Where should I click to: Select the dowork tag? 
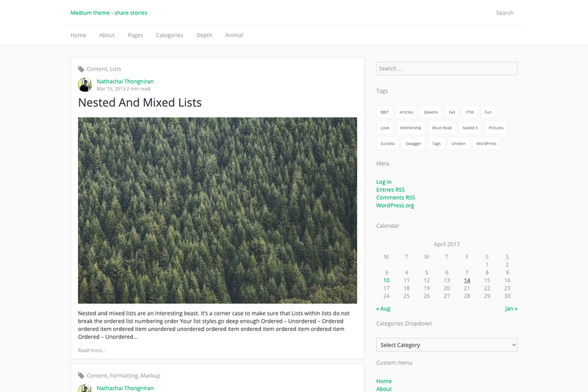click(431, 113)
